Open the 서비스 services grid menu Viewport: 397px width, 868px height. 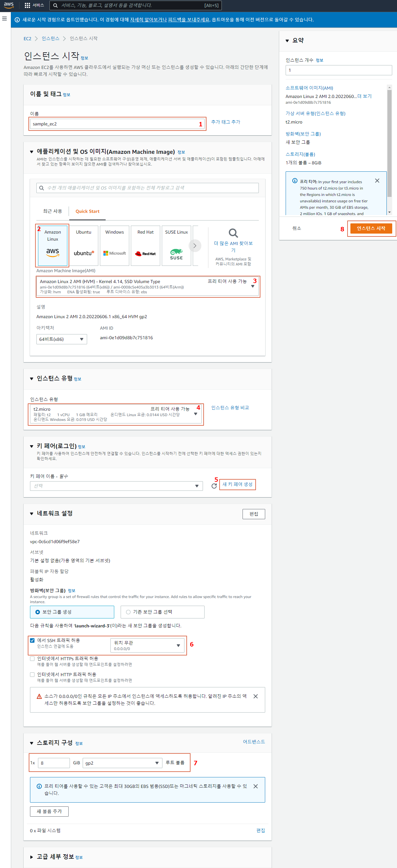point(34,5)
